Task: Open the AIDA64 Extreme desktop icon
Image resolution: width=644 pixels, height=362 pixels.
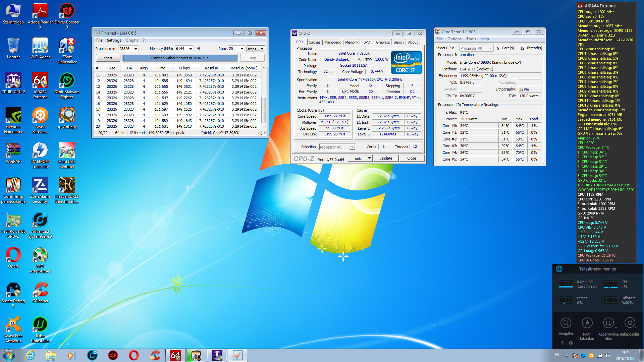Action: click(x=40, y=85)
